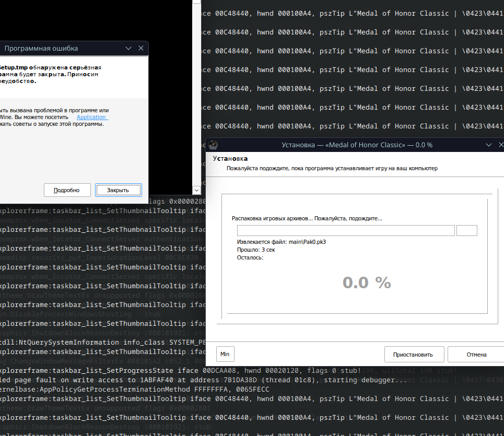The height and width of the screenshot is (436, 504).
Task: Click the bold Setup.tmp error message text
Action: 51,74
